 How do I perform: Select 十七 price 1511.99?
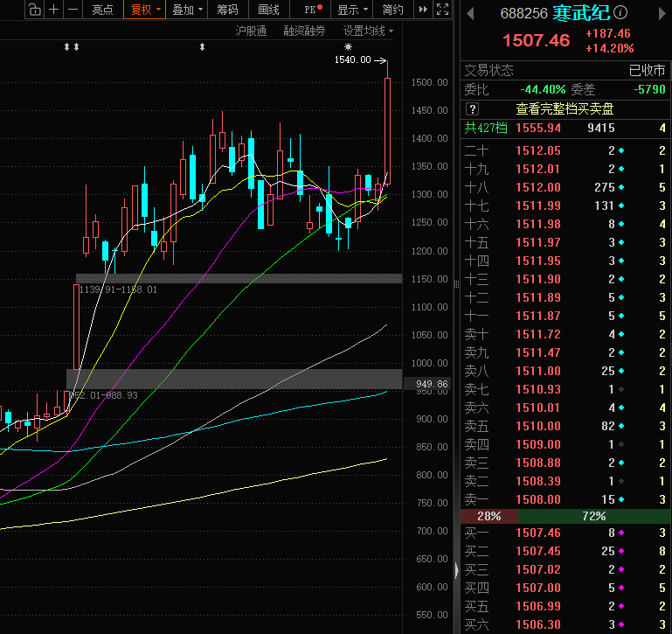pyautogui.click(x=537, y=206)
